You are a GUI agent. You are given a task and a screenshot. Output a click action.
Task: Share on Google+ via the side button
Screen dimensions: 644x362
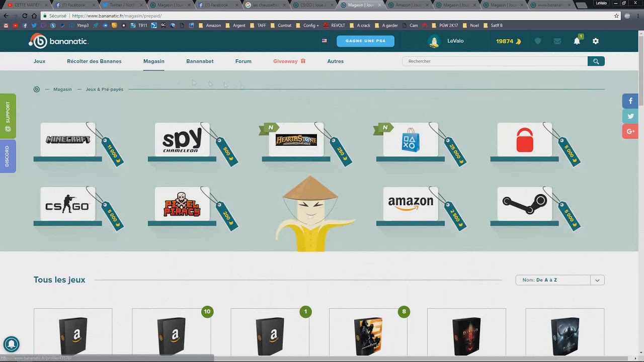pos(630,131)
